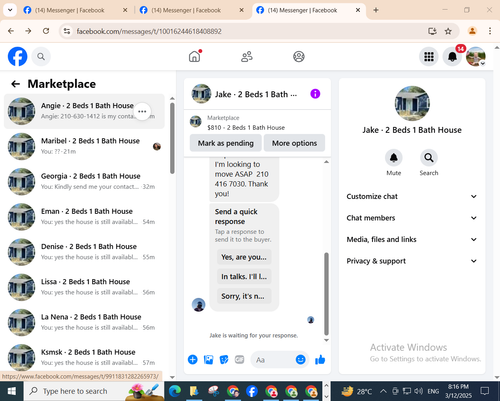Click the conversation list scrollbar
500x401 pixels.
[172, 138]
